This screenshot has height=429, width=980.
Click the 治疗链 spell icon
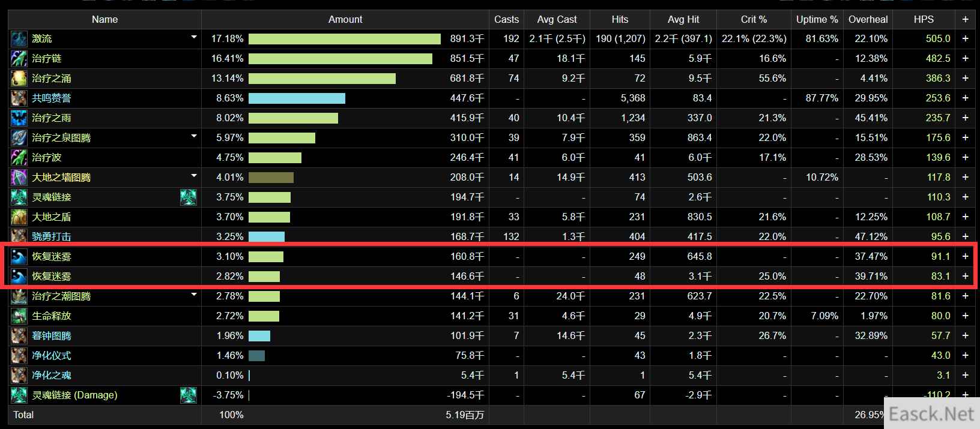19,59
